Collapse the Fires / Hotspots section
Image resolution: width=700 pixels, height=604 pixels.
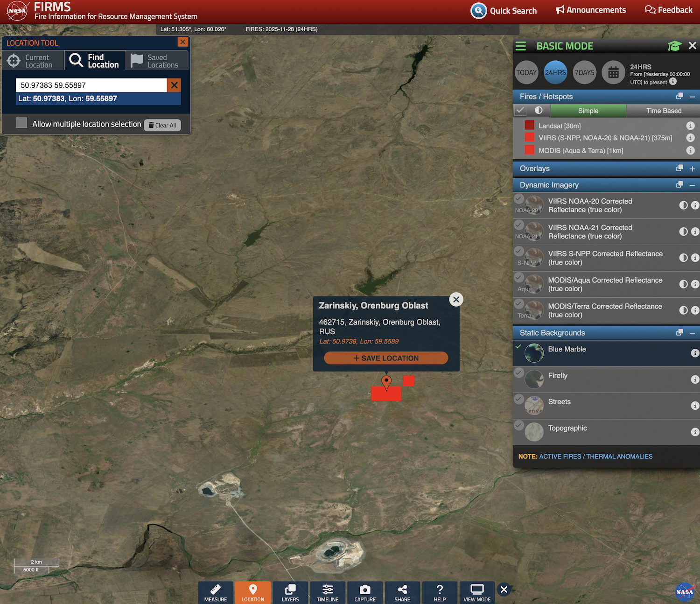tap(692, 97)
